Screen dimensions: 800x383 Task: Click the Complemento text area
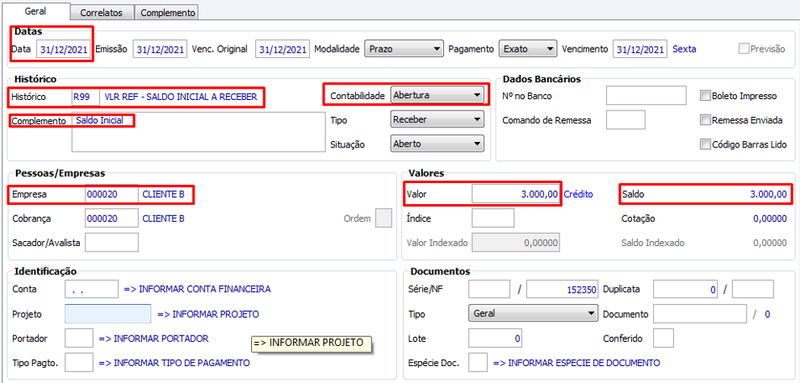click(198, 132)
